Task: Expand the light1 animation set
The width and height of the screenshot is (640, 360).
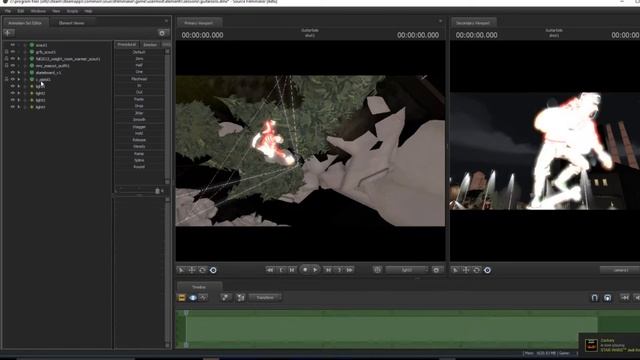Action: click(19, 86)
